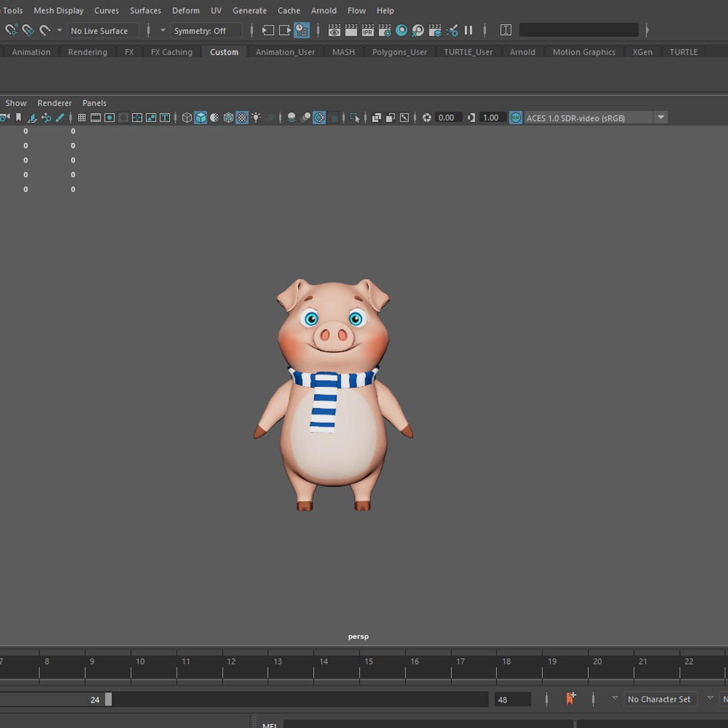Toggle the textured checker sphere icon
The height and width of the screenshot is (728, 728).
click(x=243, y=117)
